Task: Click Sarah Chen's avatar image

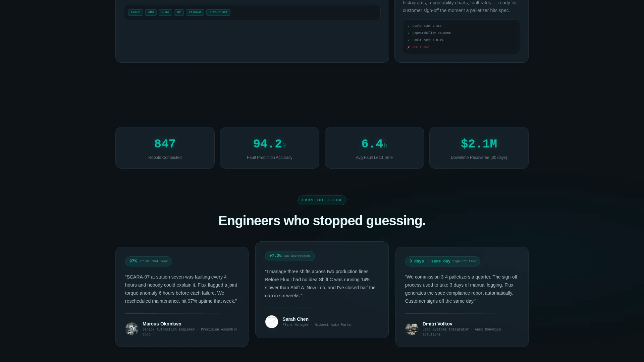Action: [272, 322]
